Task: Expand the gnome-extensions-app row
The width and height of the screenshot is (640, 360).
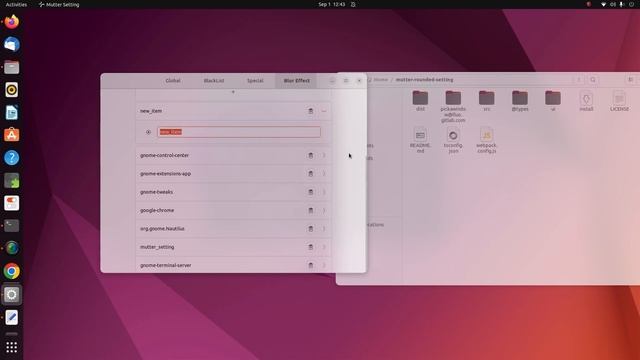Action: (324, 174)
